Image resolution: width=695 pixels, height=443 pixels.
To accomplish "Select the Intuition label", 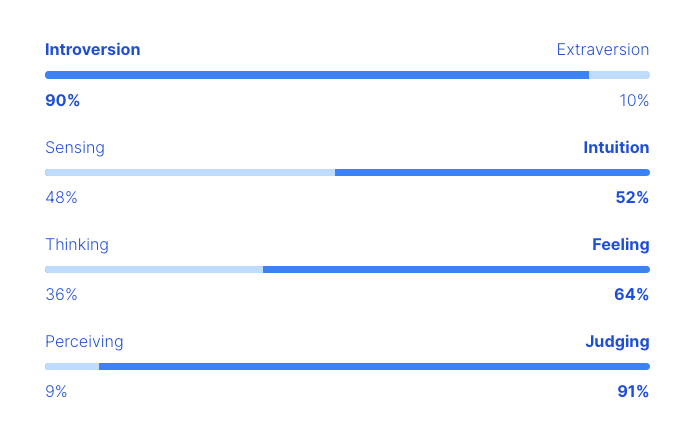I will click(x=616, y=148).
